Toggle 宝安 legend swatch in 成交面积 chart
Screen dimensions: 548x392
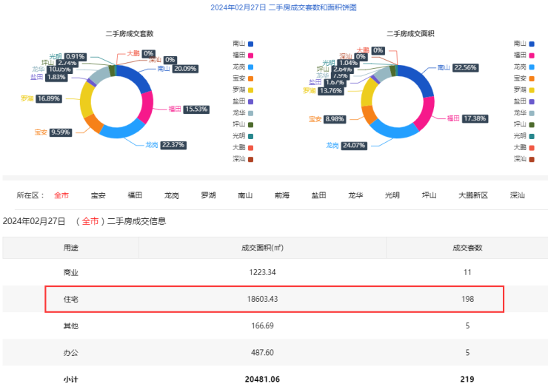click(532, 78)
